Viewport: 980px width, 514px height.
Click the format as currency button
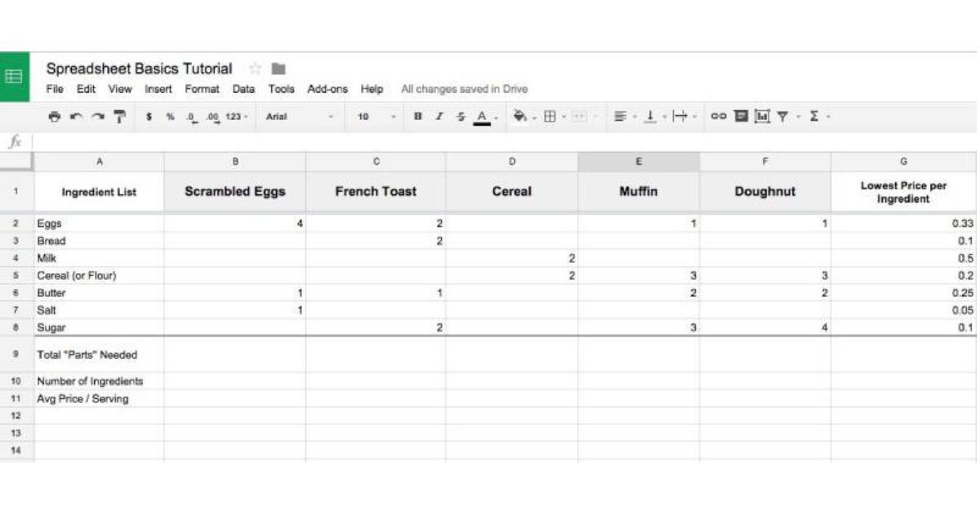pos(149,117)
